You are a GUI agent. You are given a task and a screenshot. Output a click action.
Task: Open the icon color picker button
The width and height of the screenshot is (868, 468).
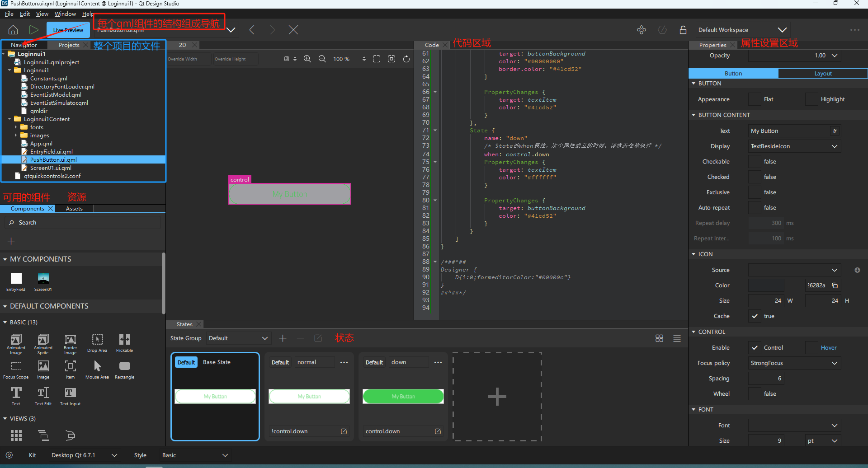[x=835, y=285]
